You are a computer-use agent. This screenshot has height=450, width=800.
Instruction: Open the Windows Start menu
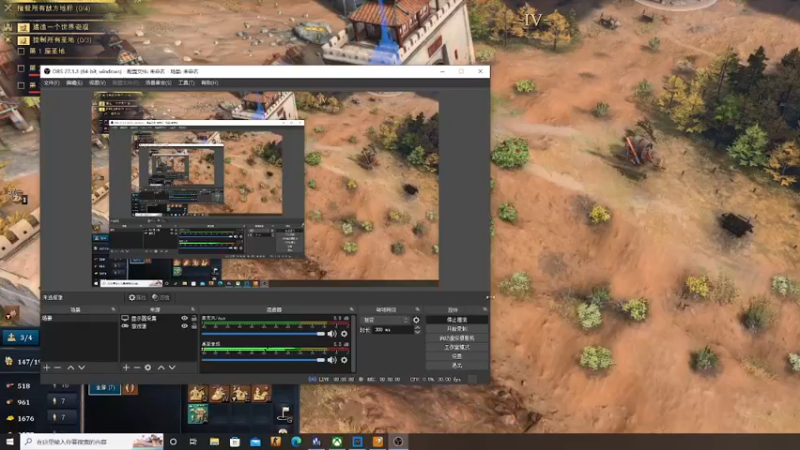point(10,441)
